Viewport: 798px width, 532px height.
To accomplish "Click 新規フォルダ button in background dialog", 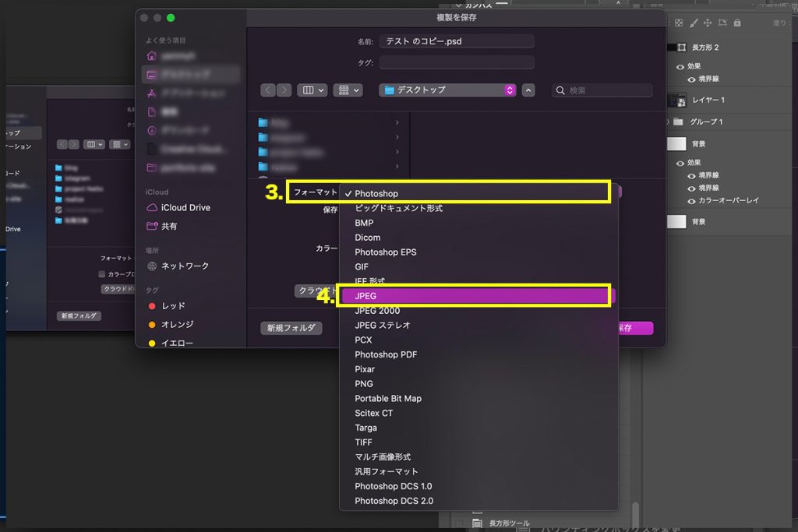I will 79,315.
